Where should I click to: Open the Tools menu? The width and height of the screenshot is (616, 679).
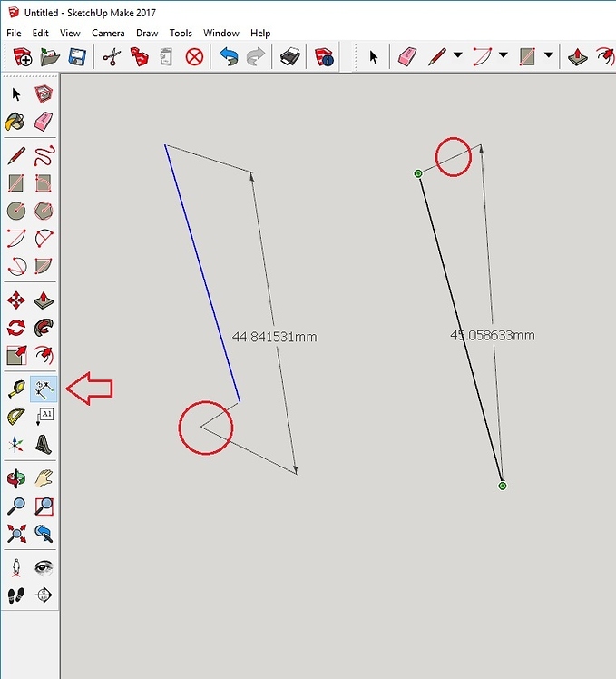click(x=181, y=33)
